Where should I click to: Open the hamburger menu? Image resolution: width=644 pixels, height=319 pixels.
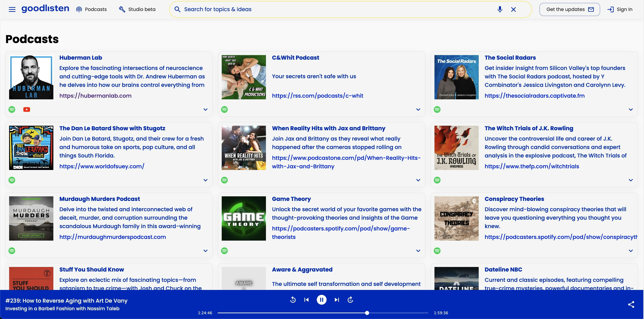(x=12, y=9)
